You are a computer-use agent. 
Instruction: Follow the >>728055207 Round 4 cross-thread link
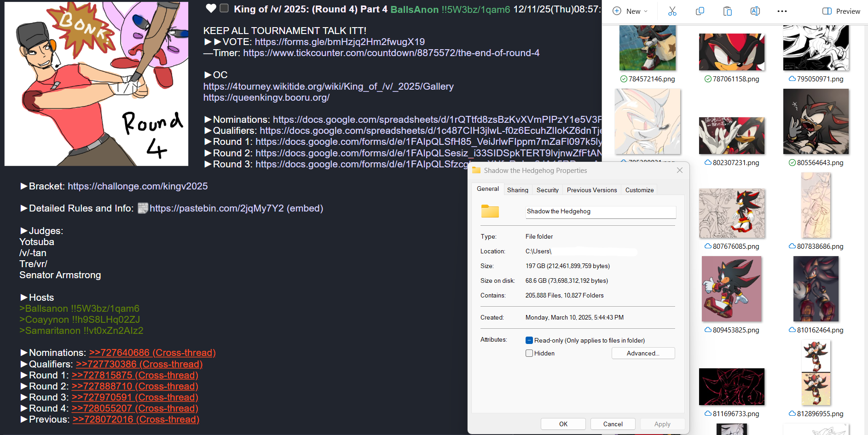click(x=135, y=408)
